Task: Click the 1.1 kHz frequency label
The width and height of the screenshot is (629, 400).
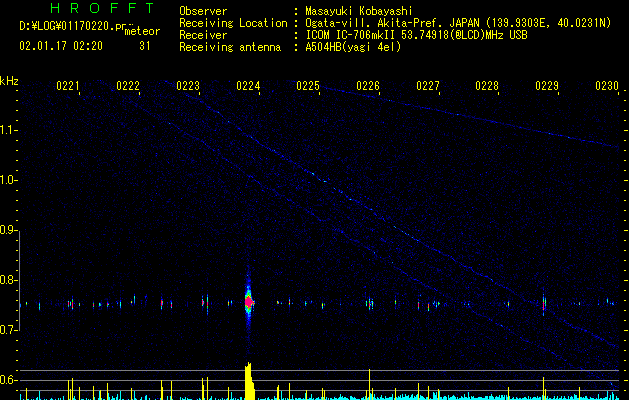Action: pos(8,130)
